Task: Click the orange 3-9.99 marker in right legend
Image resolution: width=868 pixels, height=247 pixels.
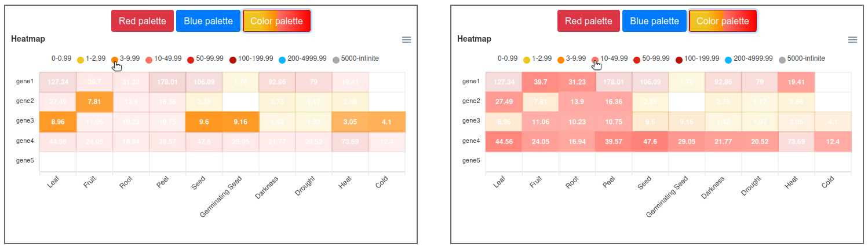Action: click(560, 60)
